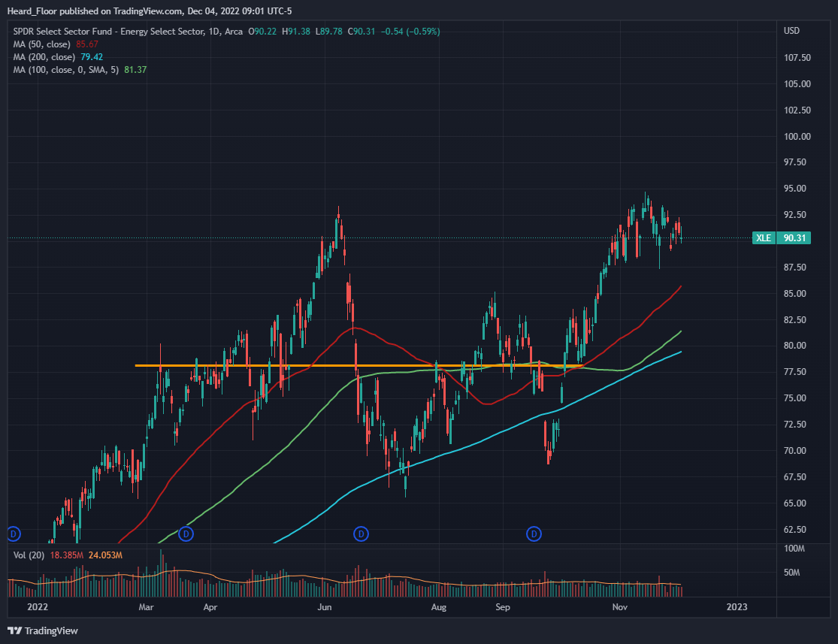Click the Sep label on the time axis
This screenshot has width=838, height=644.
coord(502,607)
